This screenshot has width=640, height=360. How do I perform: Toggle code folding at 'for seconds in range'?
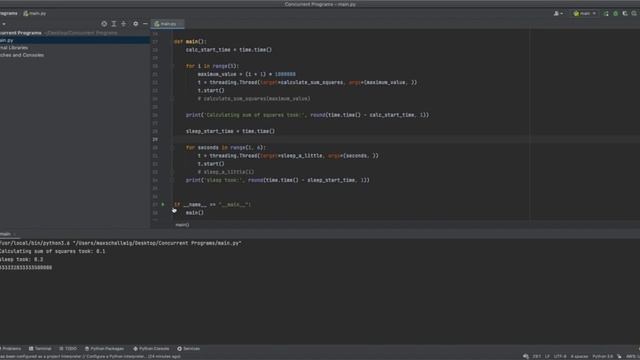tap(172, 147)
